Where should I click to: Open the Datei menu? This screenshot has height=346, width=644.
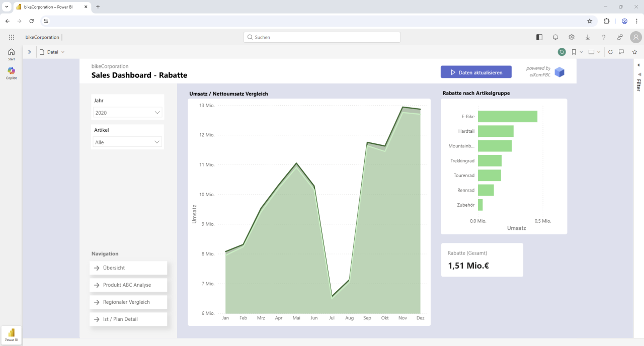(52, 52)
